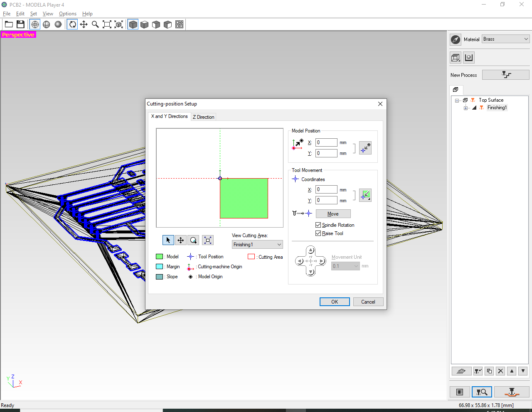The width and height of the screenshot is (532, 412).
Task: Open the View menu
Action: tap(48, 14)
